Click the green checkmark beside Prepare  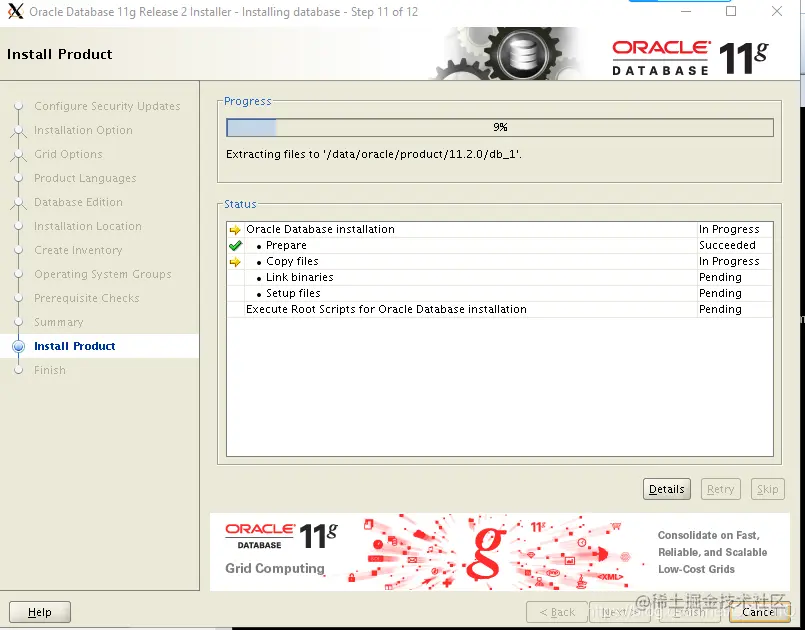click(x=235, y=245)
